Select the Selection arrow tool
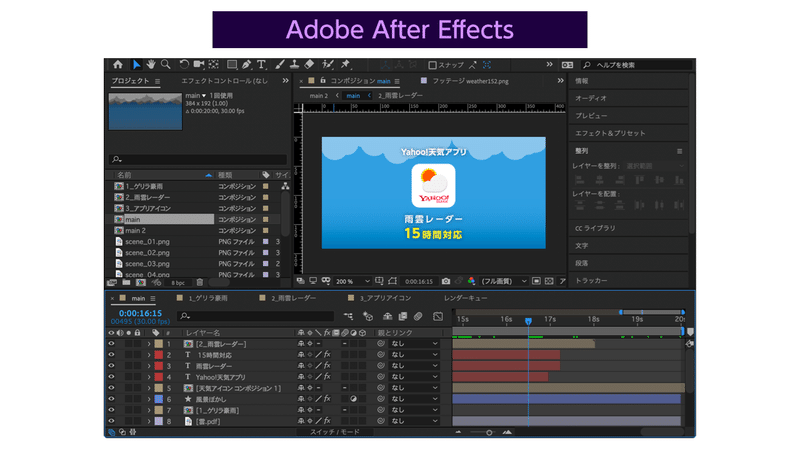 [x=136, y=64]
